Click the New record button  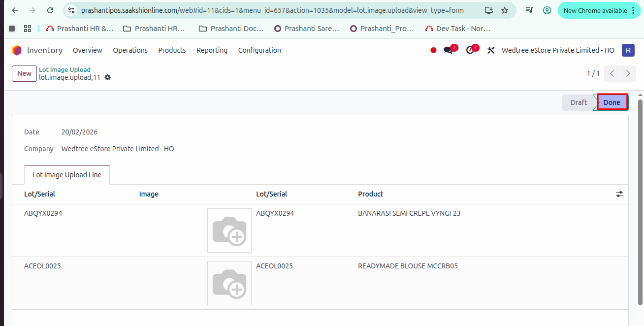[24, 73]
